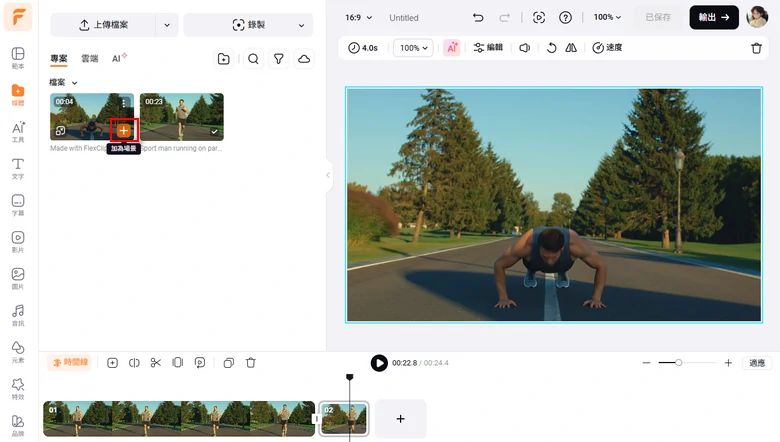
Task: Click the 輸出 export button
Action: 714,17
